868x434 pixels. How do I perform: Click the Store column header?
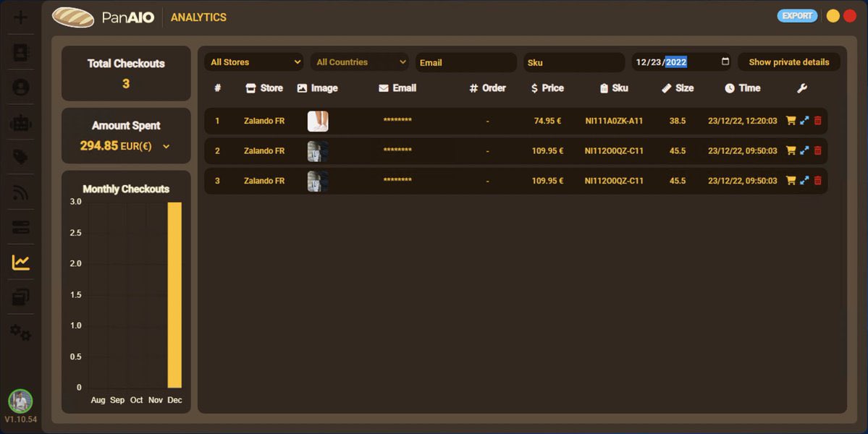pyautogui.click(x=264, y=88)
